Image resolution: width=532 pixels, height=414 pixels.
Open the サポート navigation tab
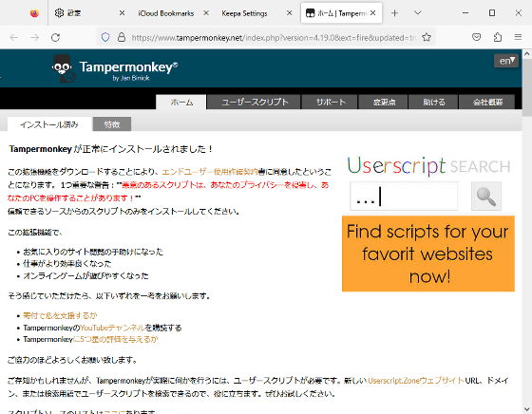[330, 102]
